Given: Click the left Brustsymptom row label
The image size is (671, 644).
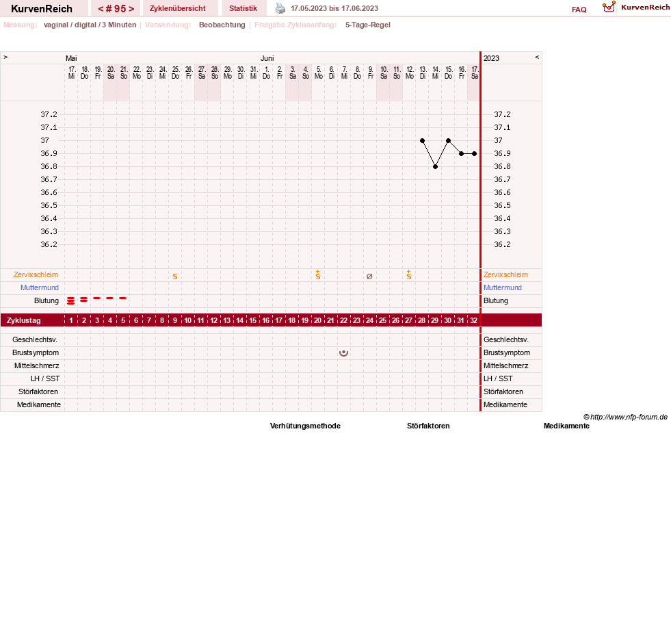Looking at the screenshot, I should click(36, 353).
